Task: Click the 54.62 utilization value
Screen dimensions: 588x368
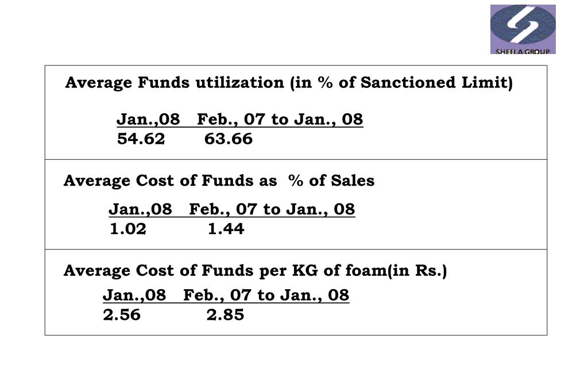Action: (141, 139)
